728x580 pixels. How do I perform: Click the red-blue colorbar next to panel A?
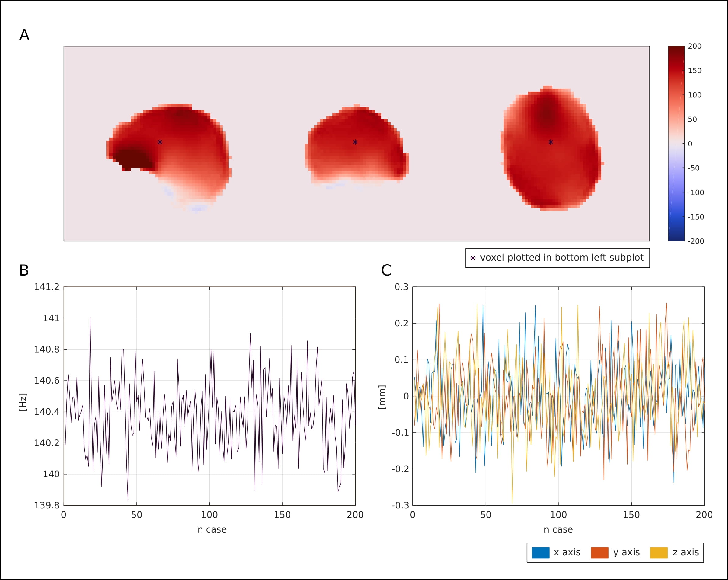coord(676,143)
